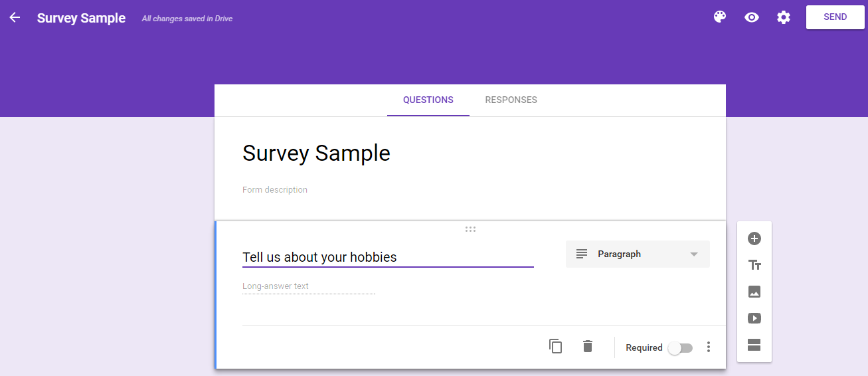868x376 pixels.
Task: Go back using the arrow icon
Action: pyautogui.click(x=15, y=17)
